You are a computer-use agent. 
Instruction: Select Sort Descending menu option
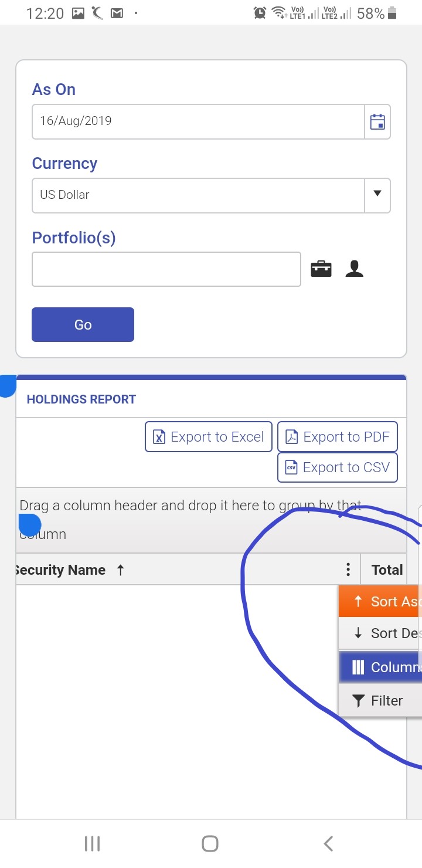(381, 633)
